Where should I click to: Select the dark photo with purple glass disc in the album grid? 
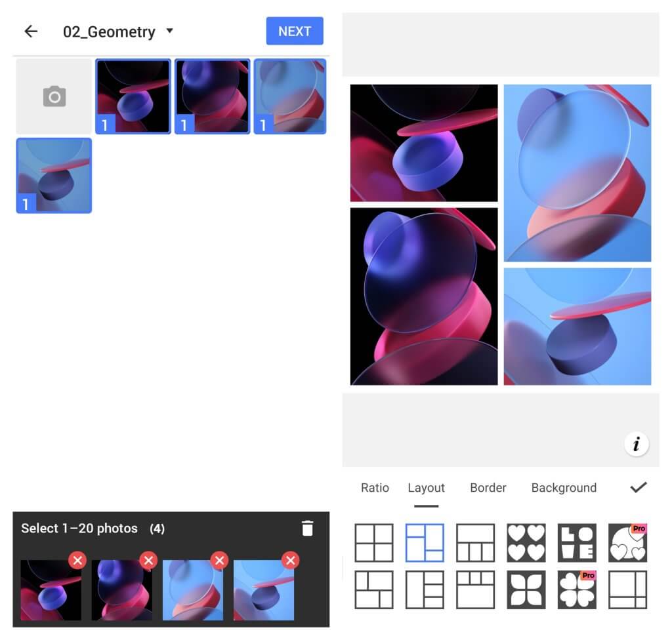point(212,96)
